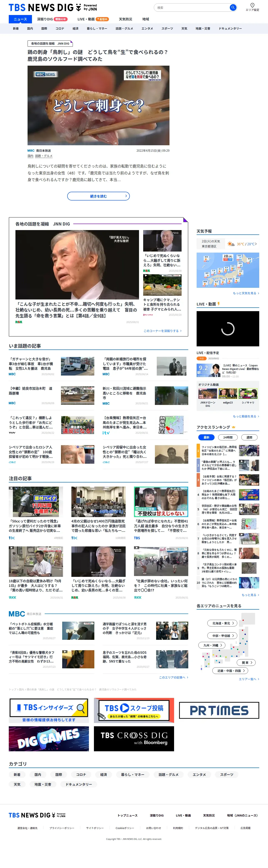The height and width of the screenshot is (868, 268).
Task: Click the blue search magnifier icon
Action: click(x=233, y=8)
